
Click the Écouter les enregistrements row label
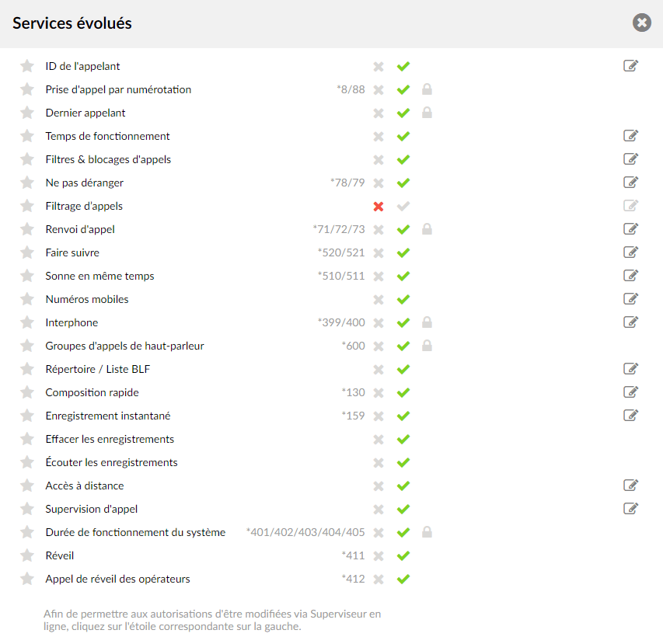click(x=111, y=462)
